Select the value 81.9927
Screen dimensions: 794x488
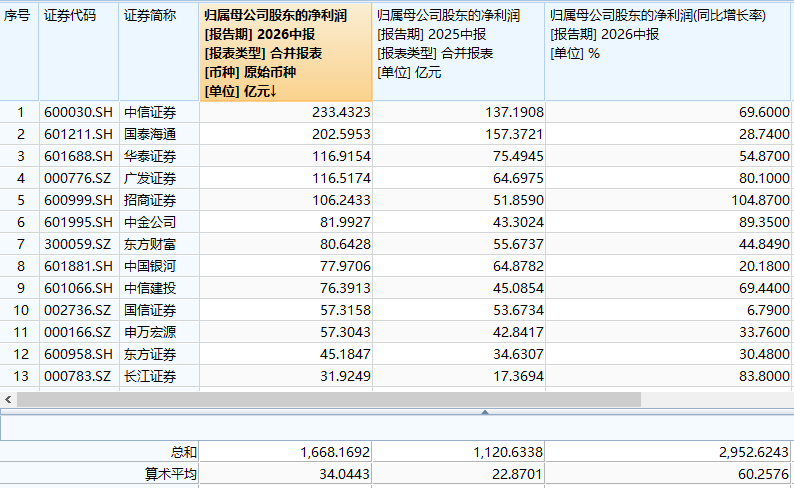click(x=345, y=222)
